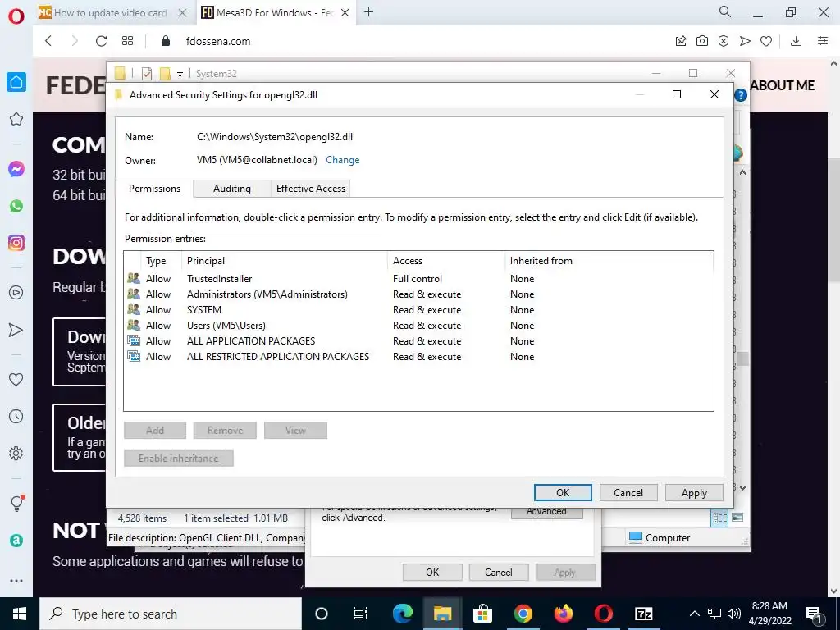Open Messenger in Opera sidebar
Viewport: 840px width, 630px height.
[x=16, y=169]
